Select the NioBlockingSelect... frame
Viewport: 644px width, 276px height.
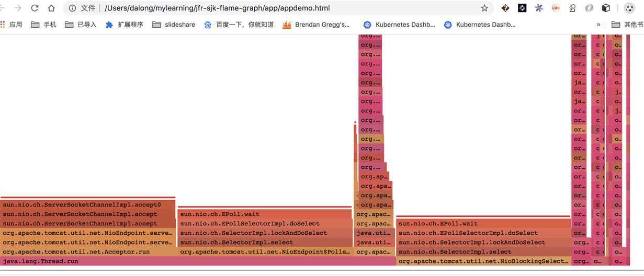pyautogui.click(x=483, y=261)
